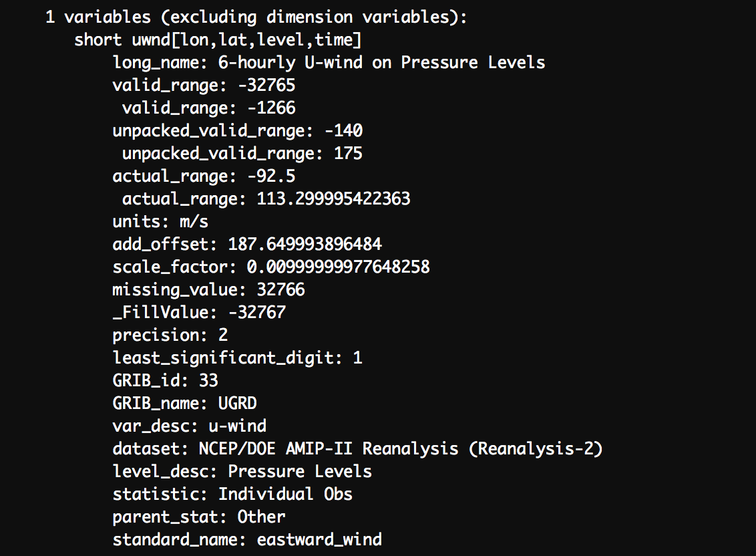This screenshot has height=556, width=756.
Task: Click the level_desc Pressure Levels text
Action: pos(300,472)
